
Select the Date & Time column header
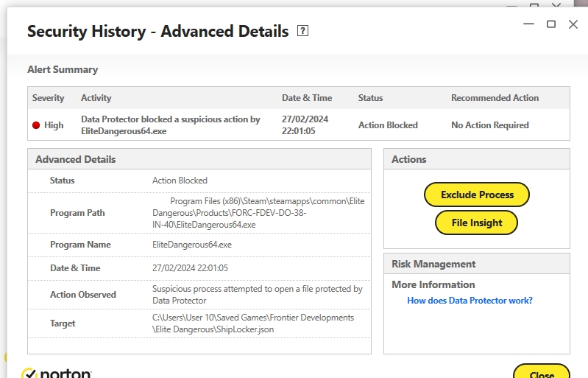307,98
